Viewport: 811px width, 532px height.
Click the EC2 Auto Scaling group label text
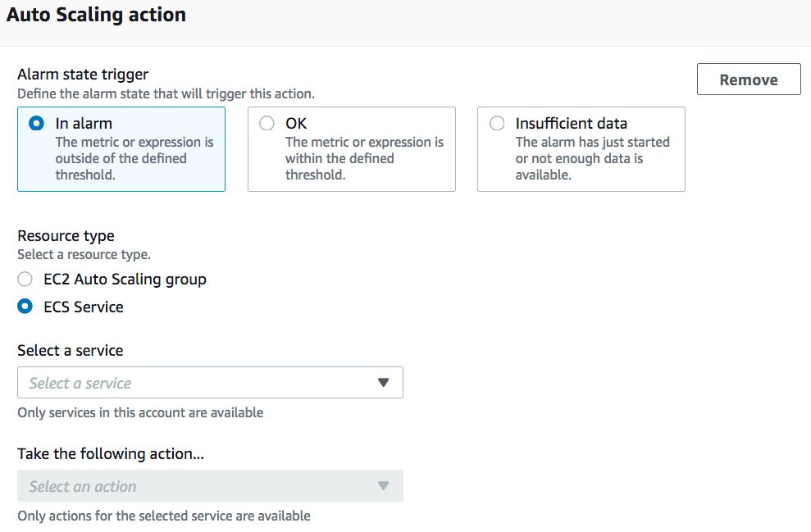(x=125, y=280)
